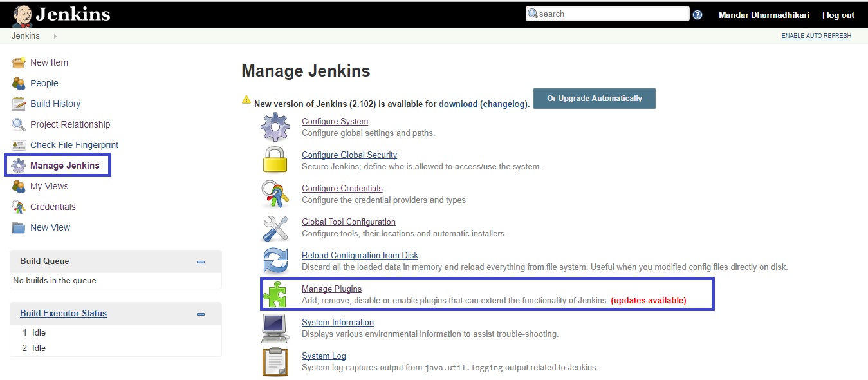
Task: Click the My Views sidebar icon
Action: (19, 186)
